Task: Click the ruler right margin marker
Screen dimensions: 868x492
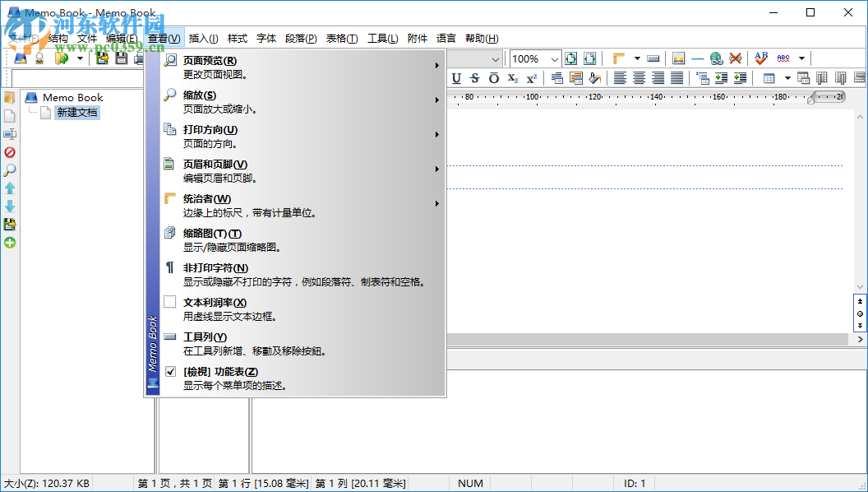Action: tap(810, 100)
